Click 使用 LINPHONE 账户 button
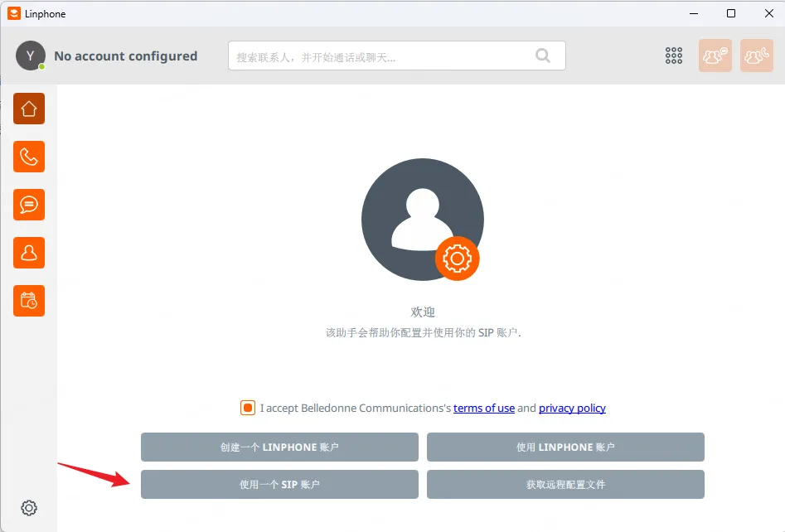Viewport: 785px width, 532px height. (565, 447)
